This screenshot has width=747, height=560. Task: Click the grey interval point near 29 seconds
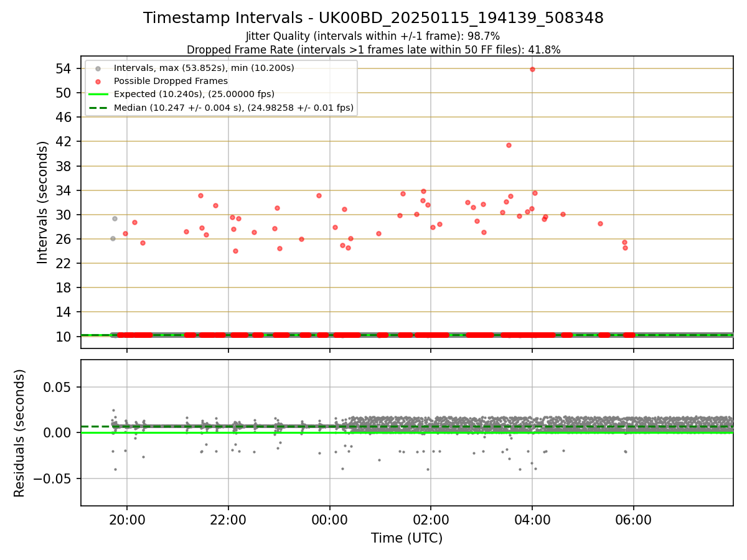point(115,218)
